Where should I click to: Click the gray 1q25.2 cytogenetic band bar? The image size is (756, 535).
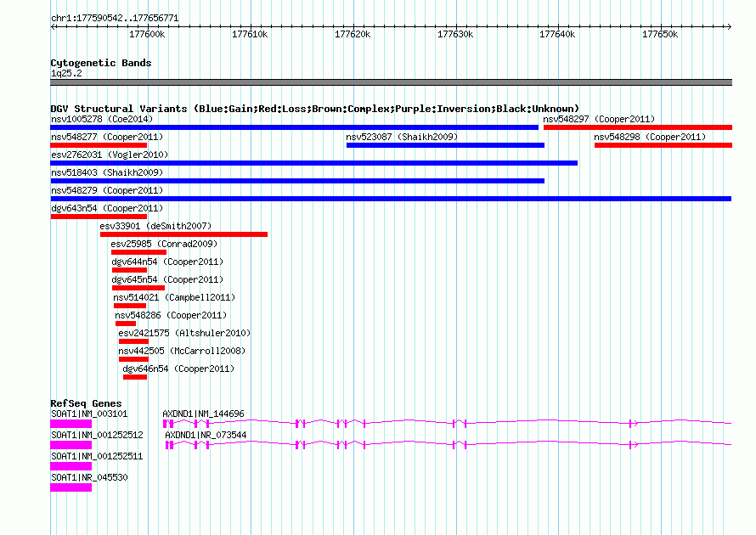[391, 82]
